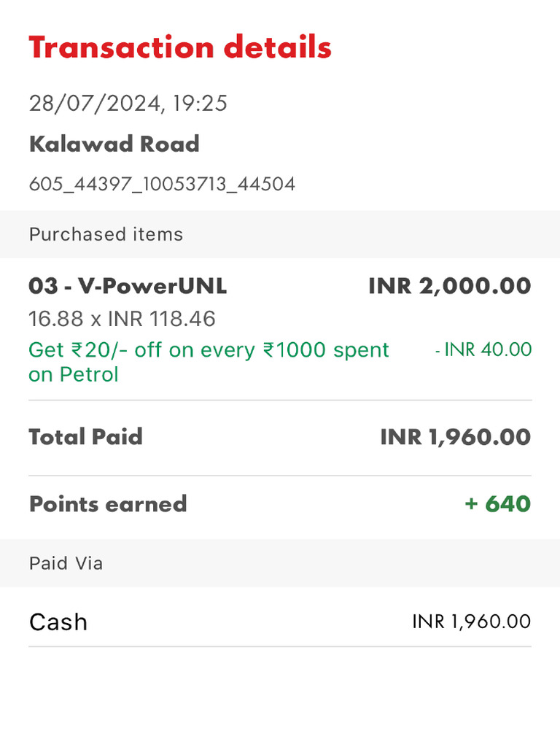The image size is (560, 747).
Task: Open the ₹20/- off every ₹1000 offer
Action: click(209, 350)
